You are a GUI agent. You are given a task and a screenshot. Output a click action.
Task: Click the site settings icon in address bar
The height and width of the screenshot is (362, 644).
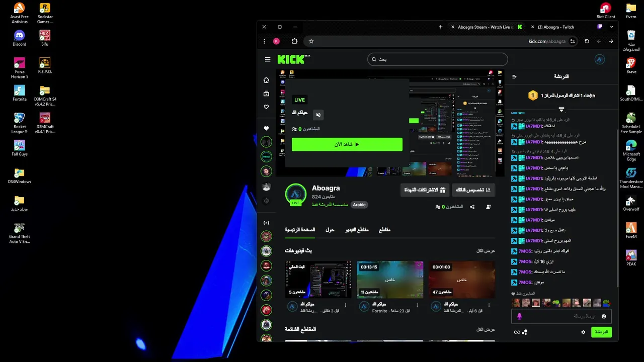point(573,41)
